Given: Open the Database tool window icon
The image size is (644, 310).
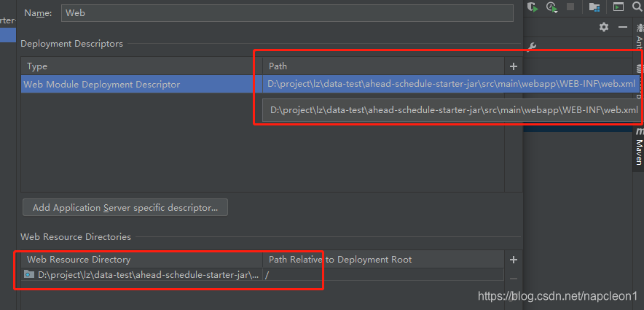Looking at the screenshot, I should pyautogui.click(x=640, y=69).
